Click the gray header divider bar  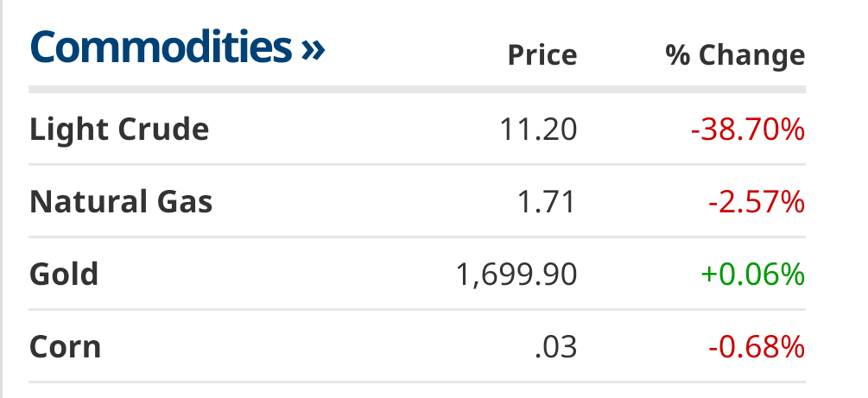pos(417,89)
